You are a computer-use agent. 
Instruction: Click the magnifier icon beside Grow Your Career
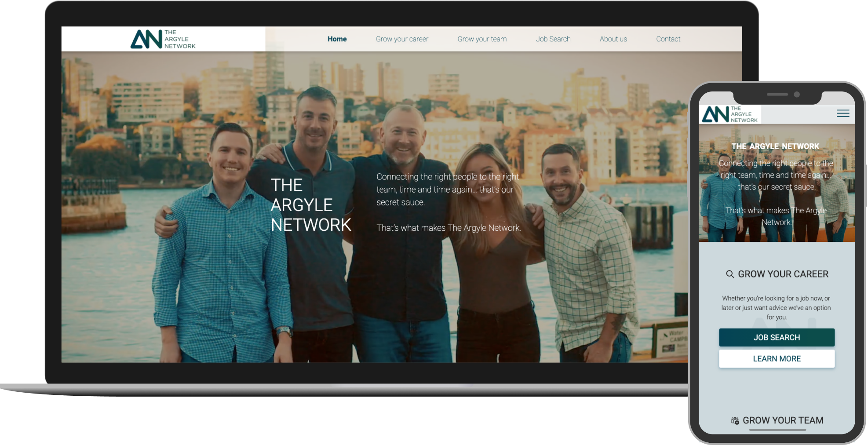click(729, 274)
